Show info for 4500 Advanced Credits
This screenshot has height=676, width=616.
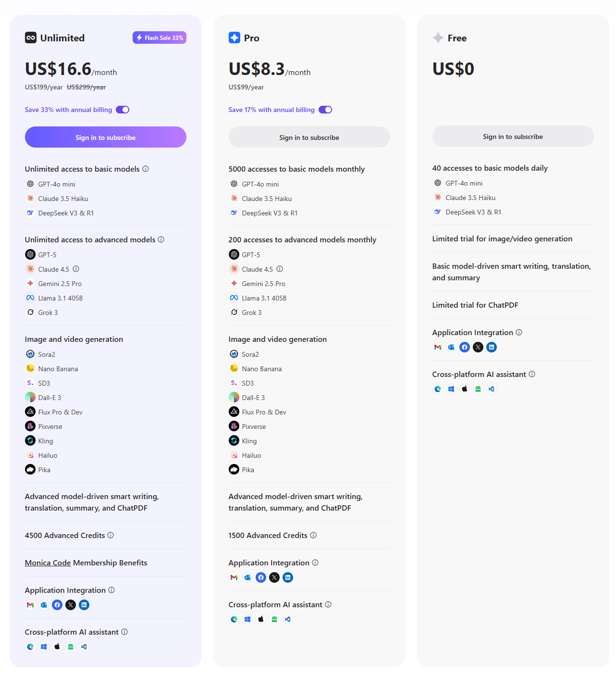tap(111, 535)
